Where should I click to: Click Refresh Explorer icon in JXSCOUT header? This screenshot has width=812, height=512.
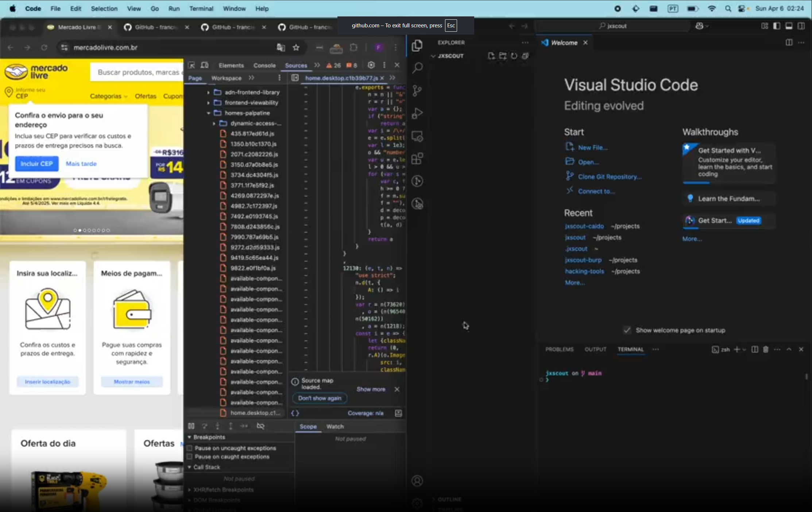pyautogui.click(x=514, y=56)
